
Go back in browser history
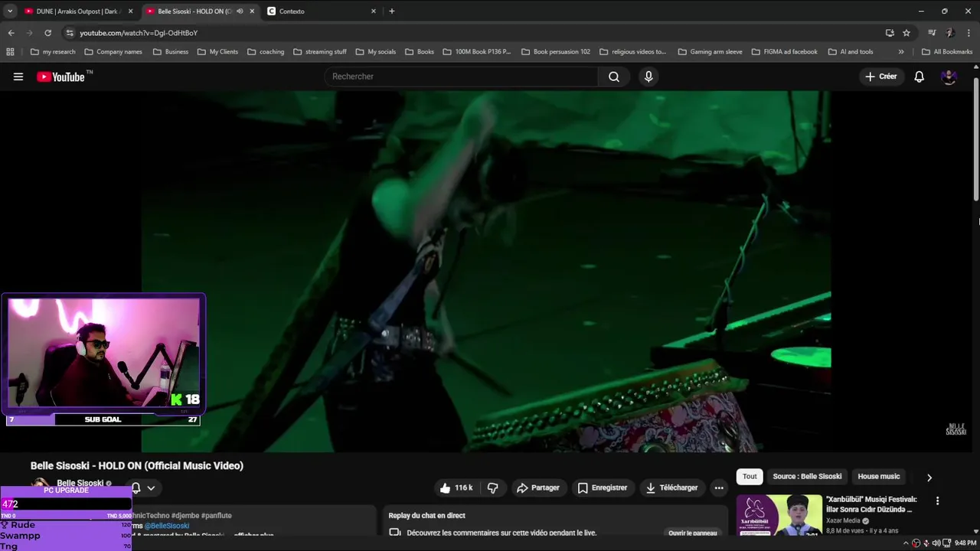click(x=11, y=33)
